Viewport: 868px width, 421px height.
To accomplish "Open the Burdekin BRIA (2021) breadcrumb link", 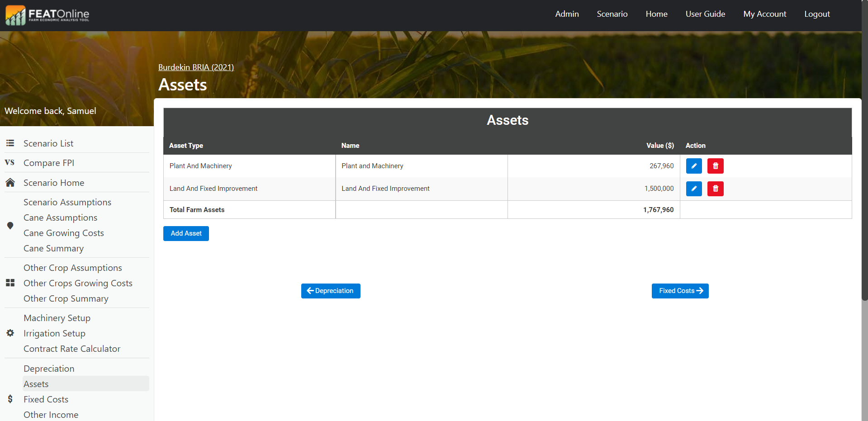I will (x=196, y=67).
